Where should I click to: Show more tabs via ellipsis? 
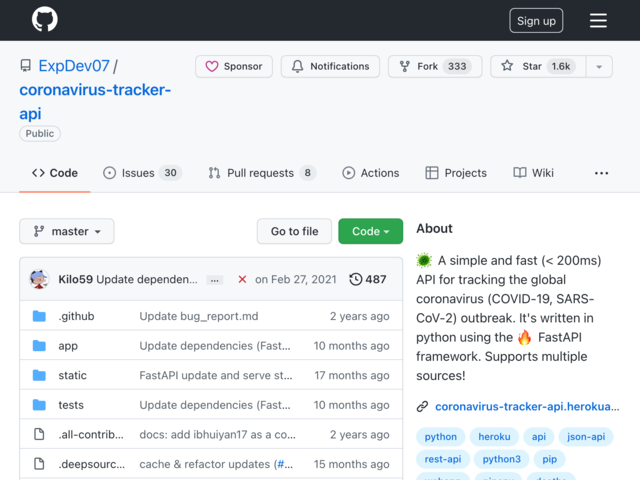(601, 173)
